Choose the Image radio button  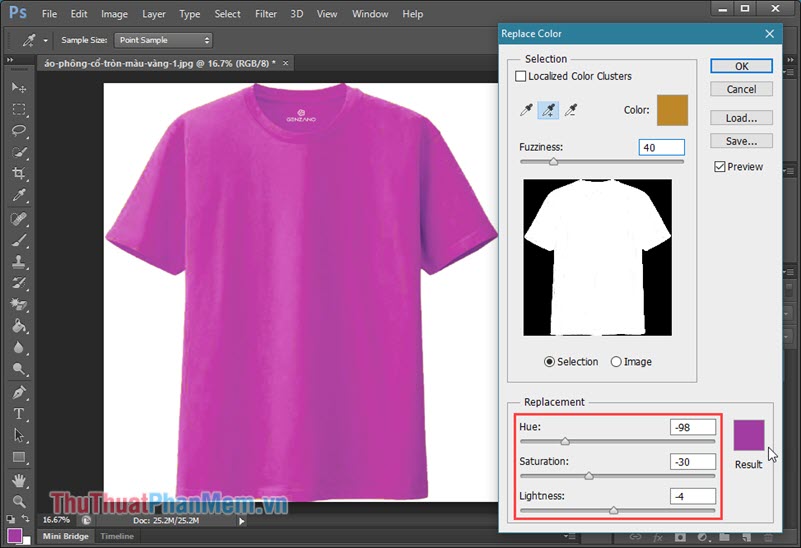coord(616,362)
